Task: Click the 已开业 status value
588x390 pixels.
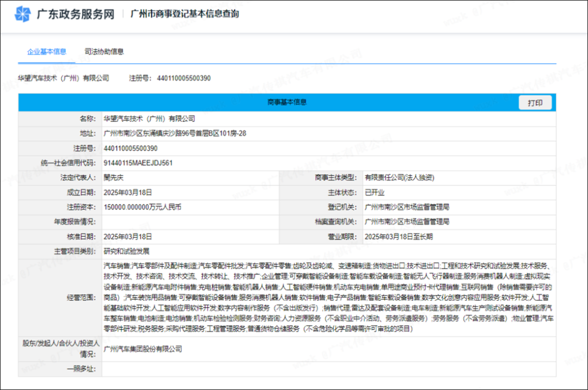Action: [373, 192]
